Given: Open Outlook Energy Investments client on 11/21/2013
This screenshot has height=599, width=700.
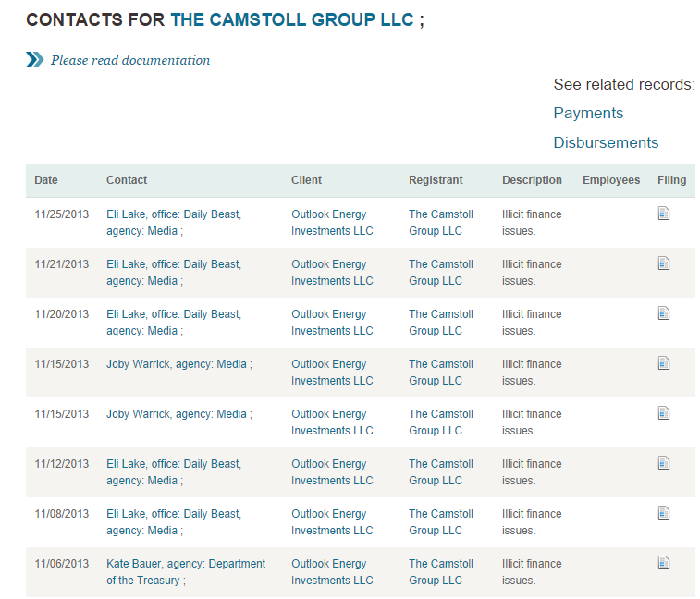Looking at the screenshot, I should pyautogui.click(x=332, y=273).
